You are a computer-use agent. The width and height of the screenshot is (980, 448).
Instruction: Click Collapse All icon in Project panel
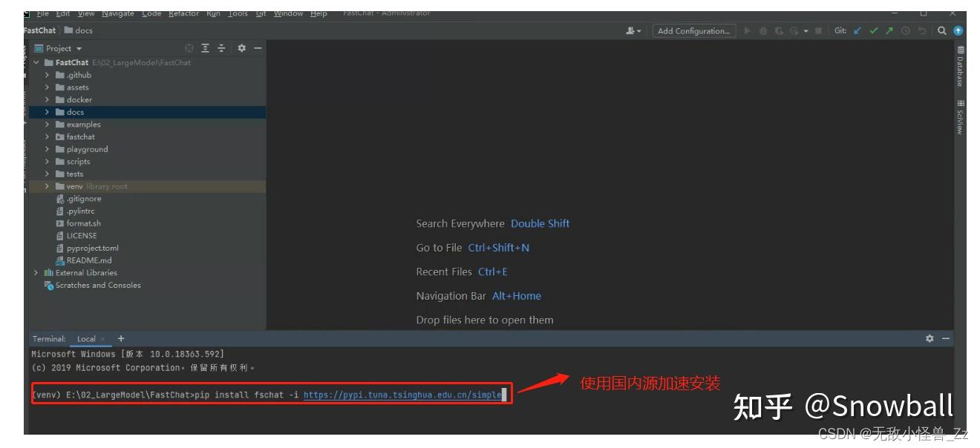click(x=221, y=48)
